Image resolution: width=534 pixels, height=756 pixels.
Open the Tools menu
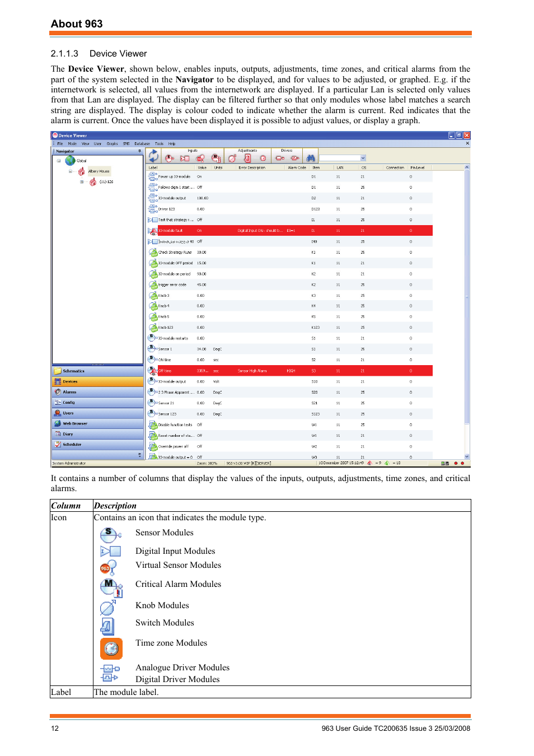(159, 143)
